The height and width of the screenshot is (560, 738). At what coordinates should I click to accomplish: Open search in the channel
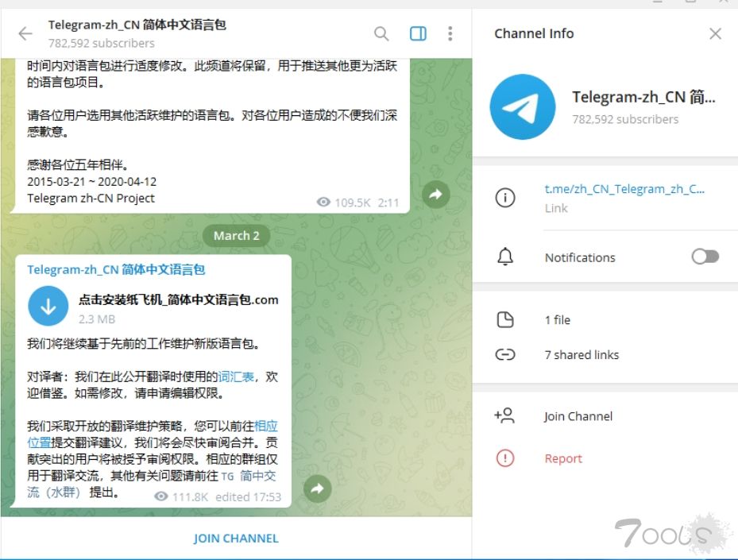(x=381, y=33)
